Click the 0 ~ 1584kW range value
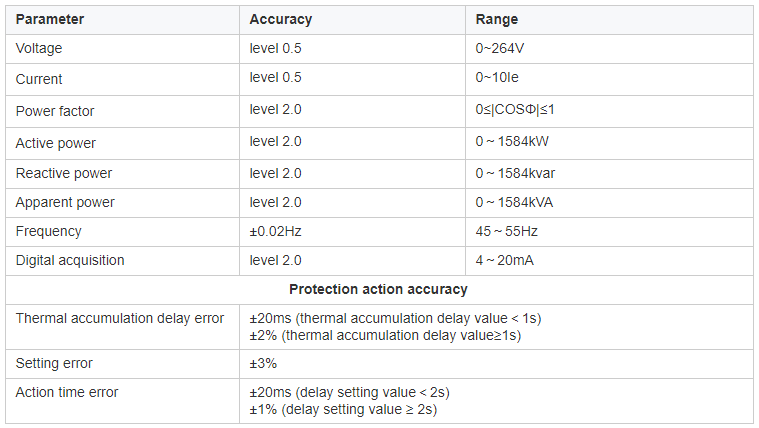The height and width of the screenshot is (428, 759). [x=512, y=141]
